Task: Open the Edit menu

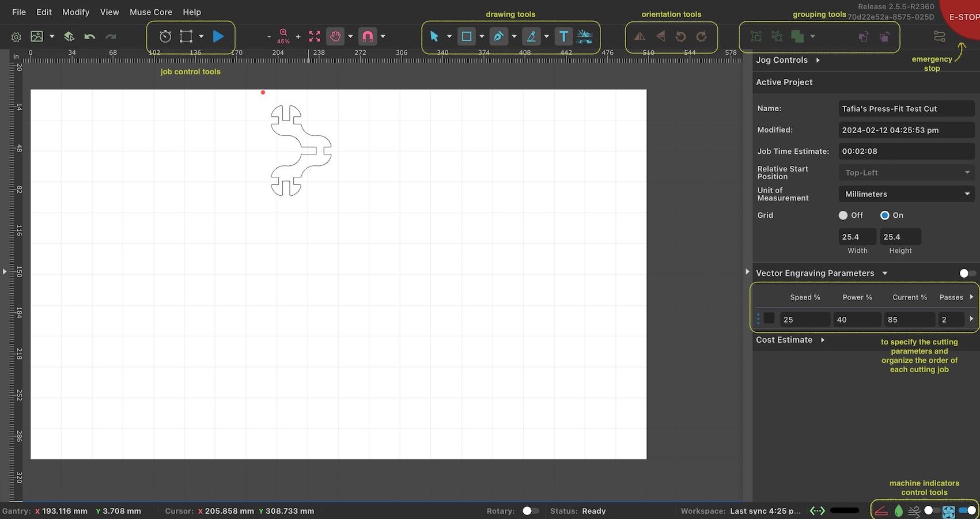Action: (x=44, y=12)
